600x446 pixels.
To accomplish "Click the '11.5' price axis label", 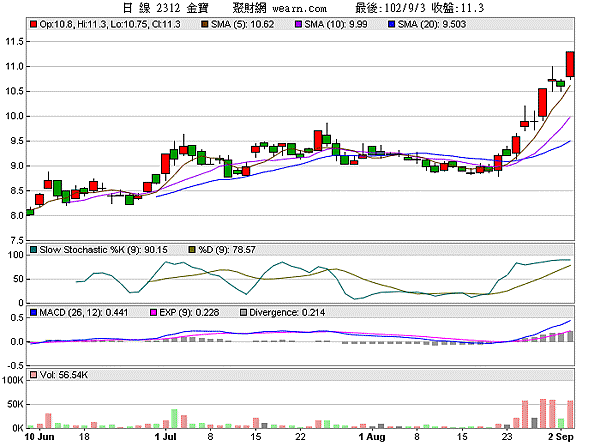I will pyautogui.click(x=15, y=41).
